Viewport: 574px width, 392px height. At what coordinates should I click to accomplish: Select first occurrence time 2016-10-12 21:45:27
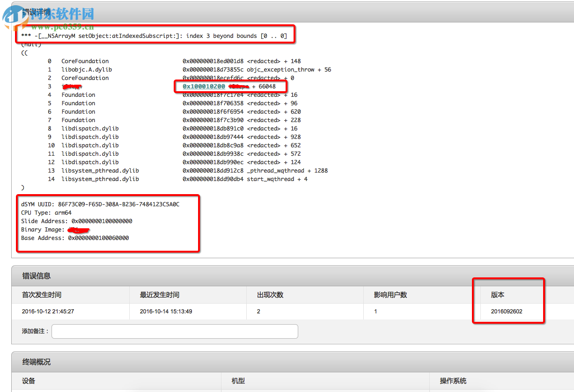click(x=48, y=312)
